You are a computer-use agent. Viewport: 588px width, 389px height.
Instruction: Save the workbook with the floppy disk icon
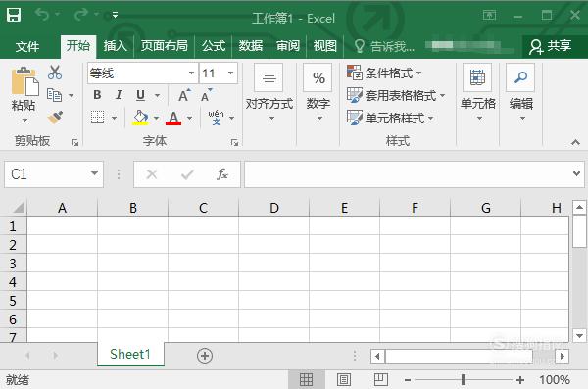[14, 15]
